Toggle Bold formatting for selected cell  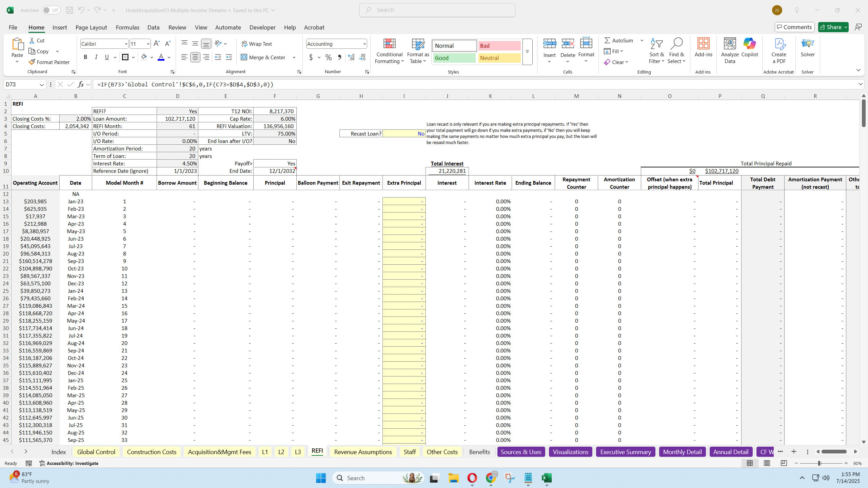(85, 57)
